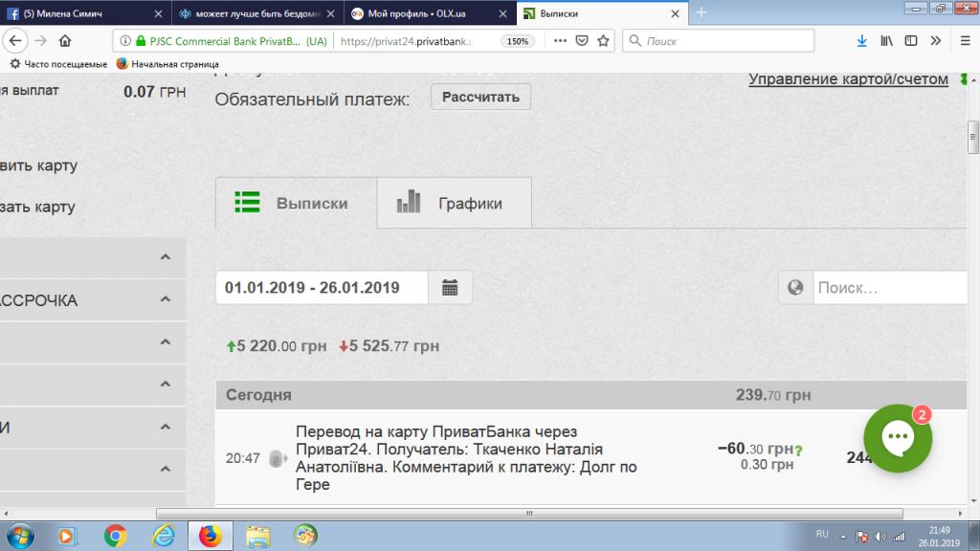This screenshot has width=980, height=551.
Task: Click the Сегодня day header row
Action: coord(591,395)
